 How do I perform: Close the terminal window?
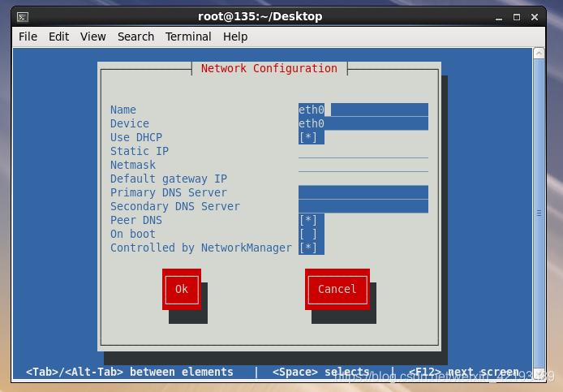click(535, 17)
